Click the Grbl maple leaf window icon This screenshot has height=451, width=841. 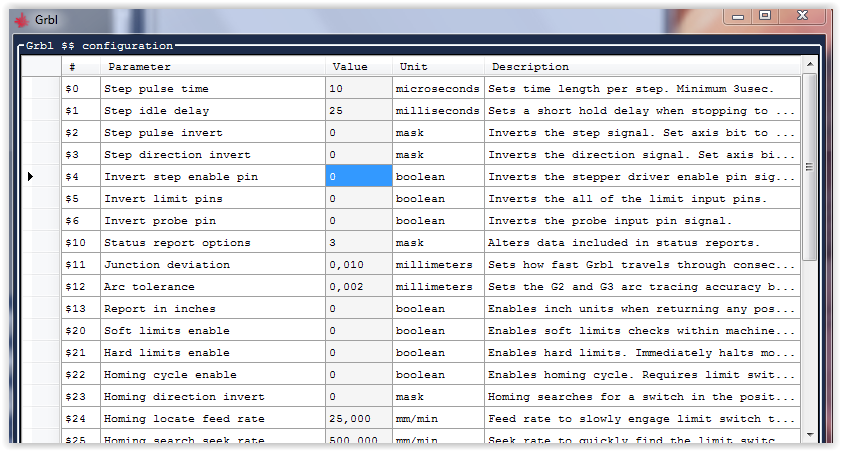point(21,20)
